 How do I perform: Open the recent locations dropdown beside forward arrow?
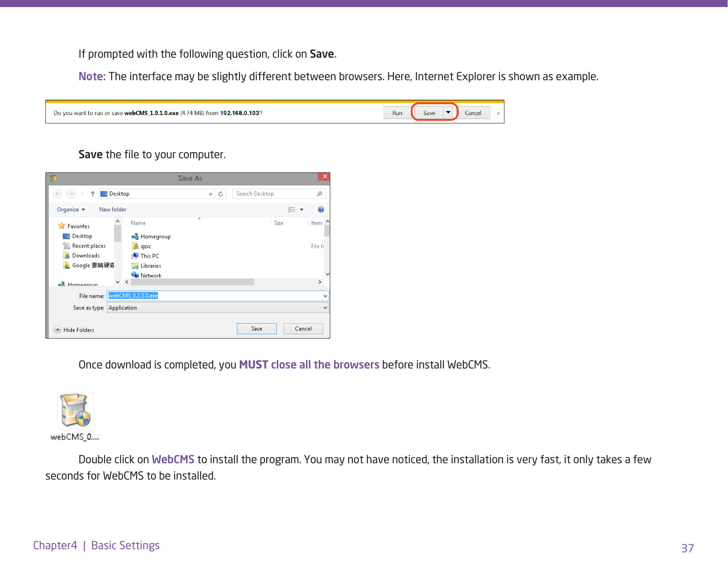coord(82,194)
